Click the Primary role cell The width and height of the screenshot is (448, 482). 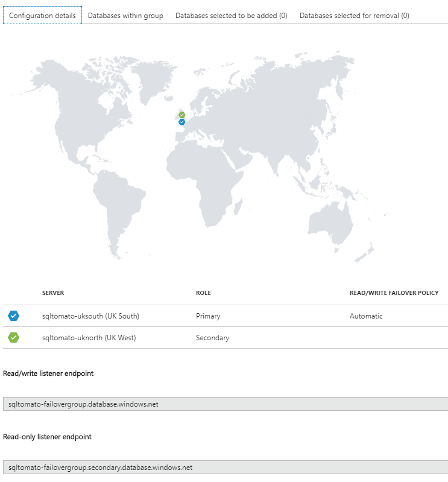(x=208, y=316)
